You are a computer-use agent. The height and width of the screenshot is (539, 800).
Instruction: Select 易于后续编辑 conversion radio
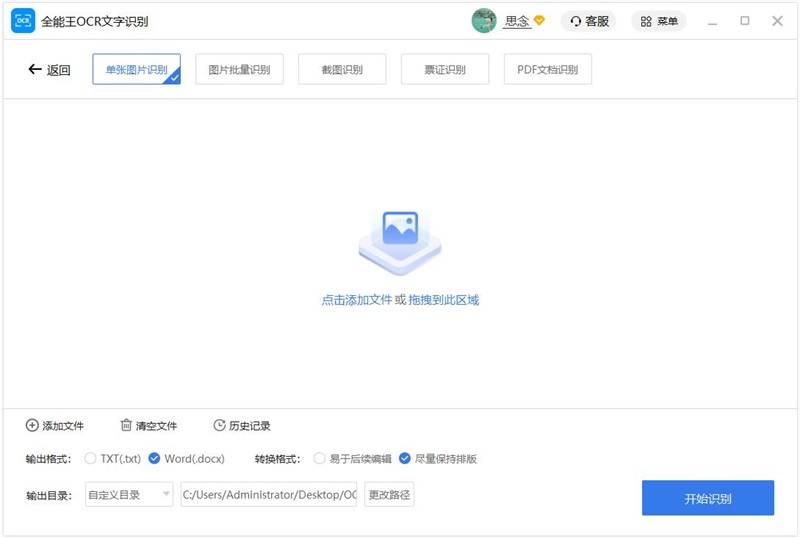click(319, 458)
